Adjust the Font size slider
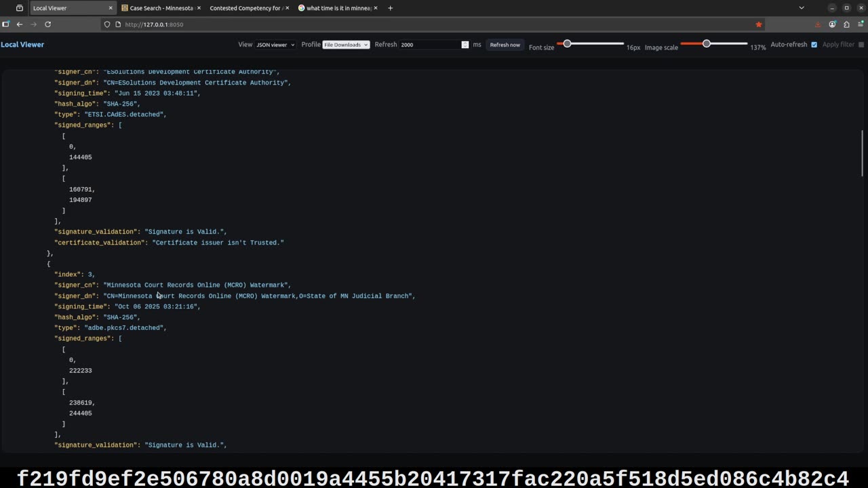868x488 pixels. [x=590, y=44]
